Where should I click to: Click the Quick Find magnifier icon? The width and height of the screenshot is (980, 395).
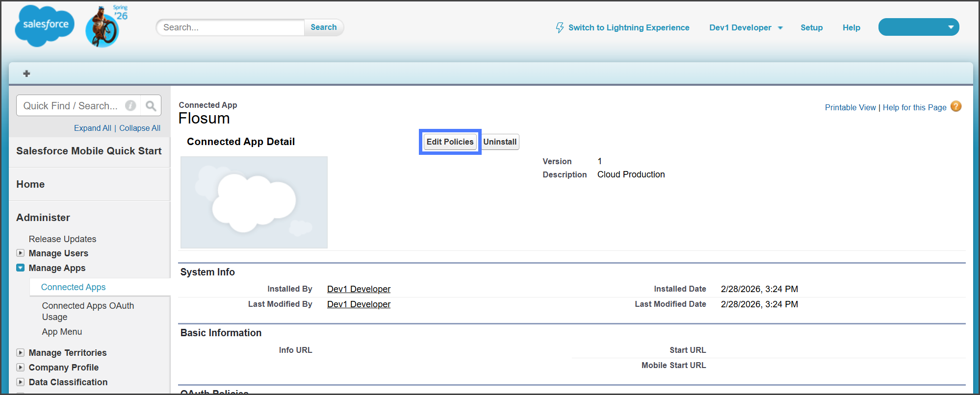point(151,106)
